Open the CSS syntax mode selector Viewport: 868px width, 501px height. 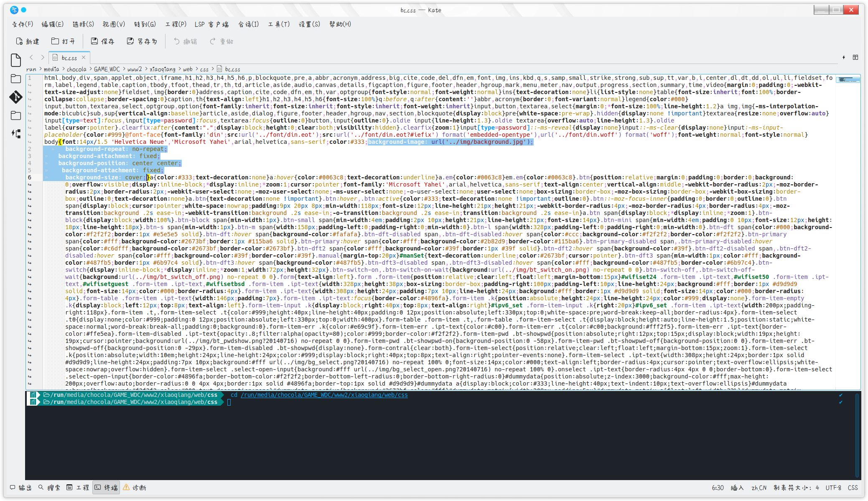coord(853,488)
